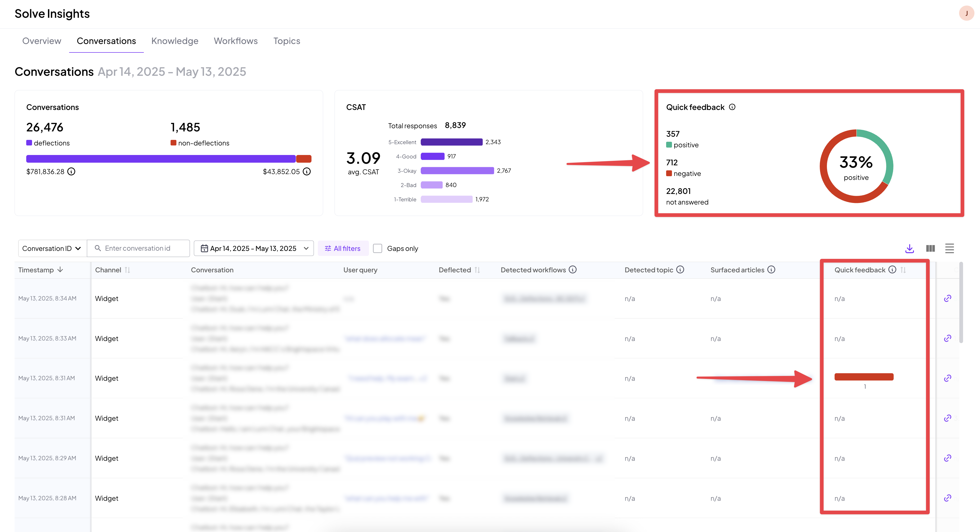The height and width of the screenshot is (532, 980).
Task: Click timestamp May 13, 2025, 8:34 AM
Action: tap(47, 298)
